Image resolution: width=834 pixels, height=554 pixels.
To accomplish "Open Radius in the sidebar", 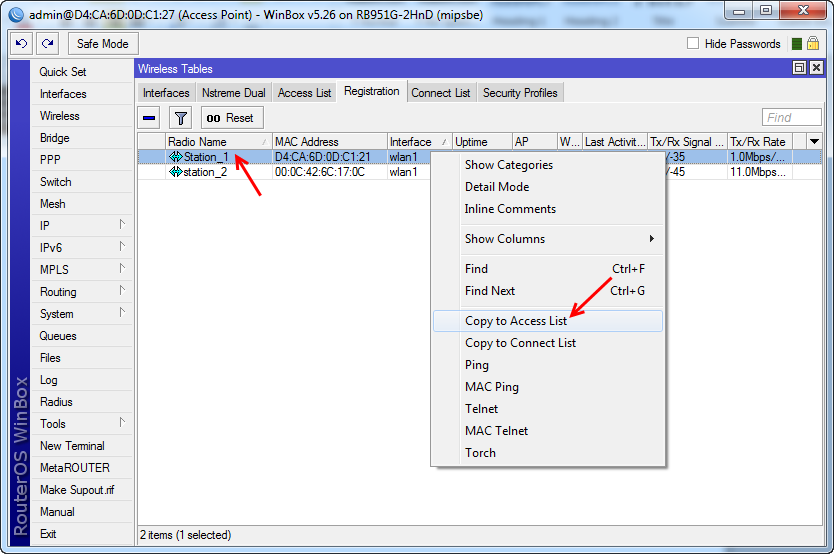I will [82, 402].
